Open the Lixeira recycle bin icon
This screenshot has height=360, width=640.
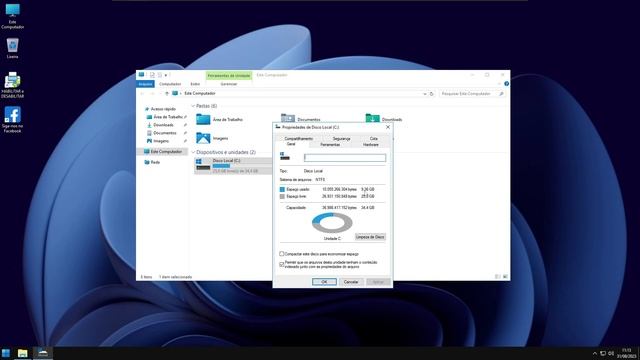(12, 48)
